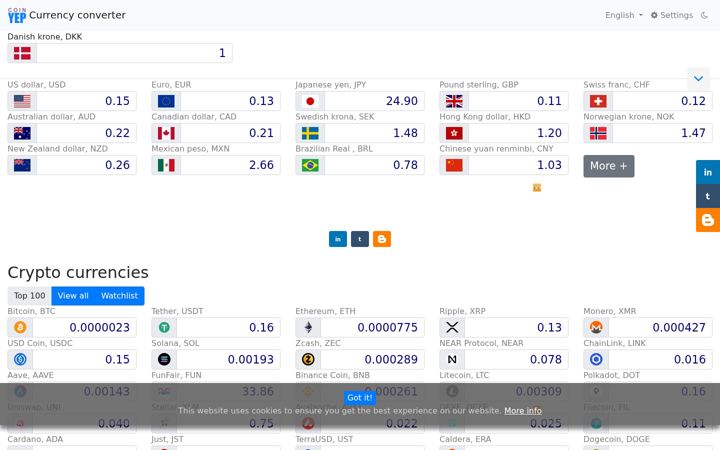This screenshot has height=450, width=720.
Task: Click the Brazilian Real flag icon
Action: point(310,165)
